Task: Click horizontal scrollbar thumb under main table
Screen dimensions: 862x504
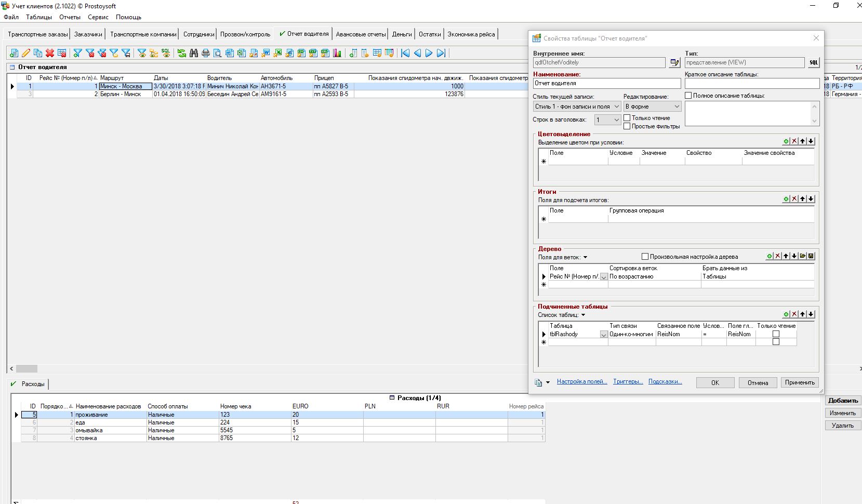Action: [26, 368]
